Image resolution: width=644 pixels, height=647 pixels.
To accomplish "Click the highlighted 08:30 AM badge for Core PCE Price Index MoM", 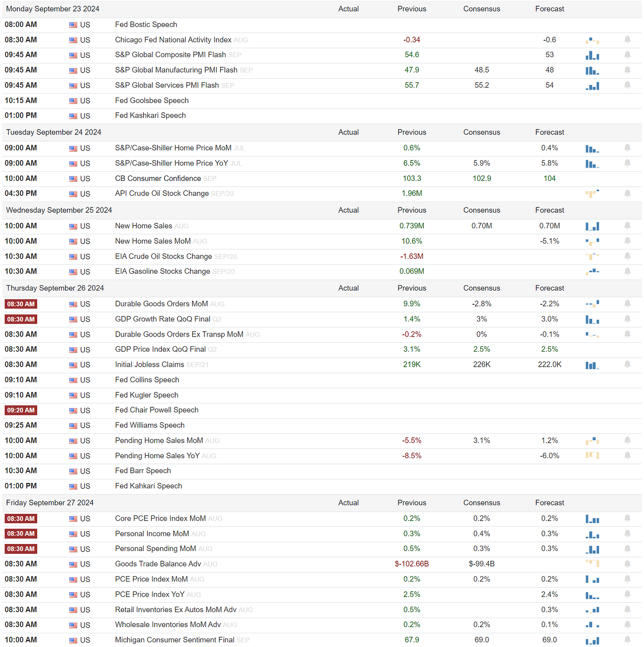I will (21, 518).
